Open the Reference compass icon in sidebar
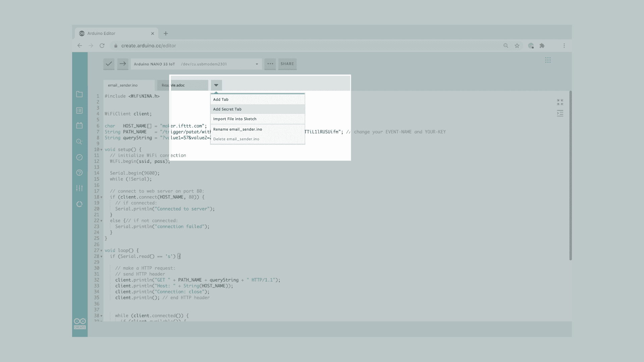644x362 pixels. click(79, 157)
